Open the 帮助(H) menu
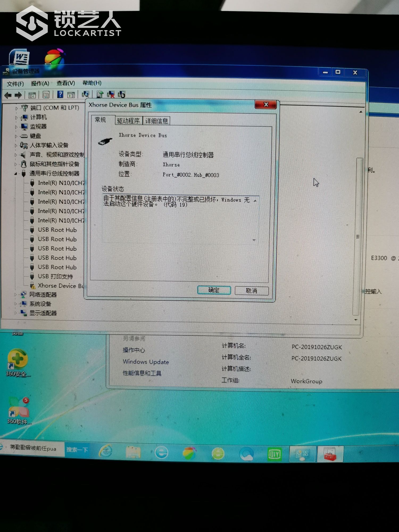This screenshot has height=532, width=399. click(92, 83)
